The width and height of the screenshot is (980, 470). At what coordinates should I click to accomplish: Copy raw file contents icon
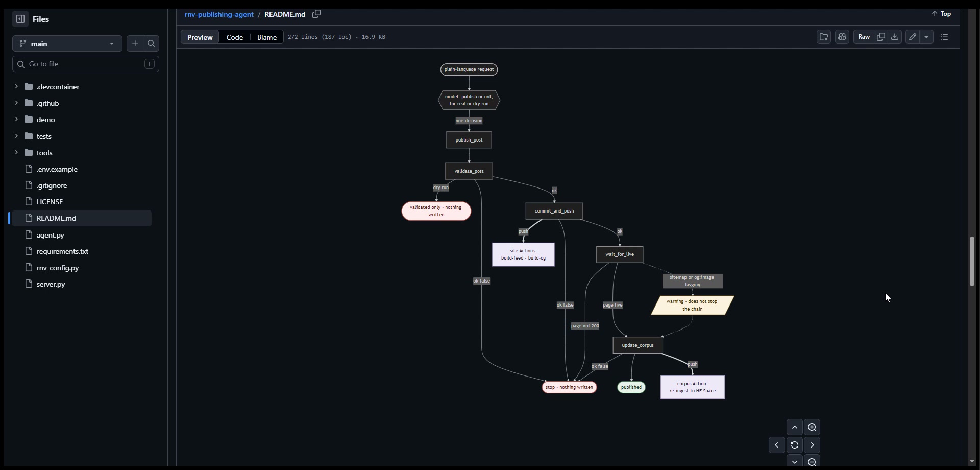point(880,37)
